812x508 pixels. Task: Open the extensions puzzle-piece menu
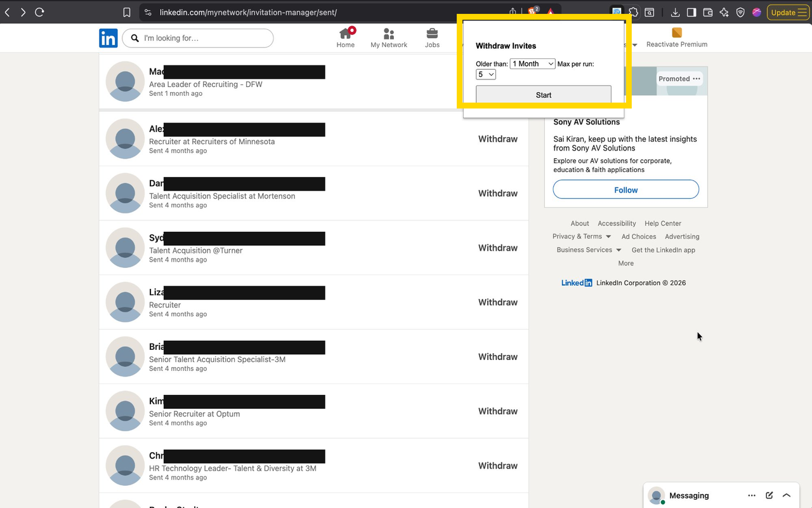633,12
